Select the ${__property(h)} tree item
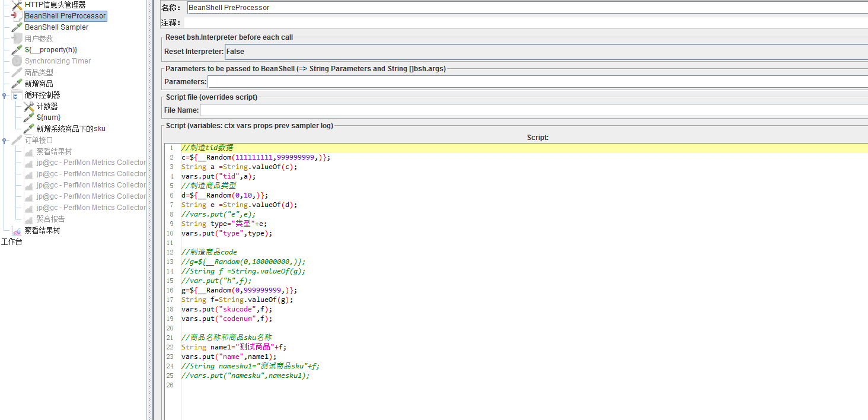 tap(50, 50)
